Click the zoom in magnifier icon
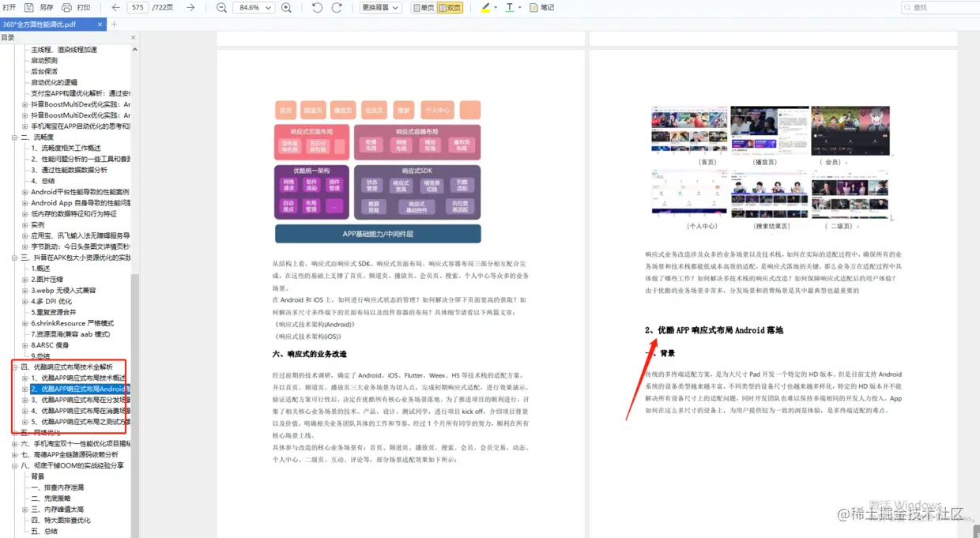Image resolution: width=980 pixels, height=538 pixels. pyautogui.click(x=286, y=7)
